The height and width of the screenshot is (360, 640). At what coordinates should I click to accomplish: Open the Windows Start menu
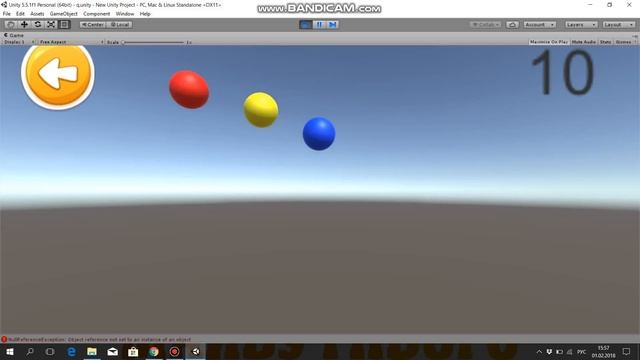[x=9, y=352]
